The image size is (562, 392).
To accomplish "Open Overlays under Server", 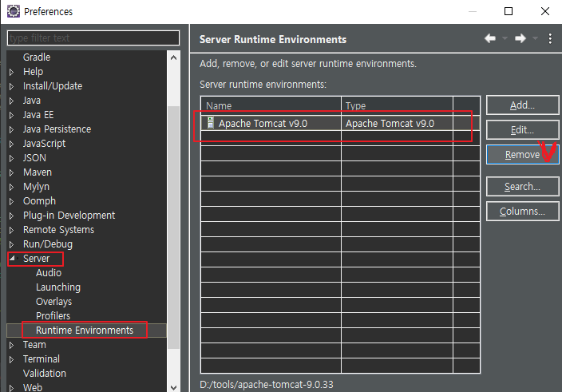I will click(x=53, y=301).
